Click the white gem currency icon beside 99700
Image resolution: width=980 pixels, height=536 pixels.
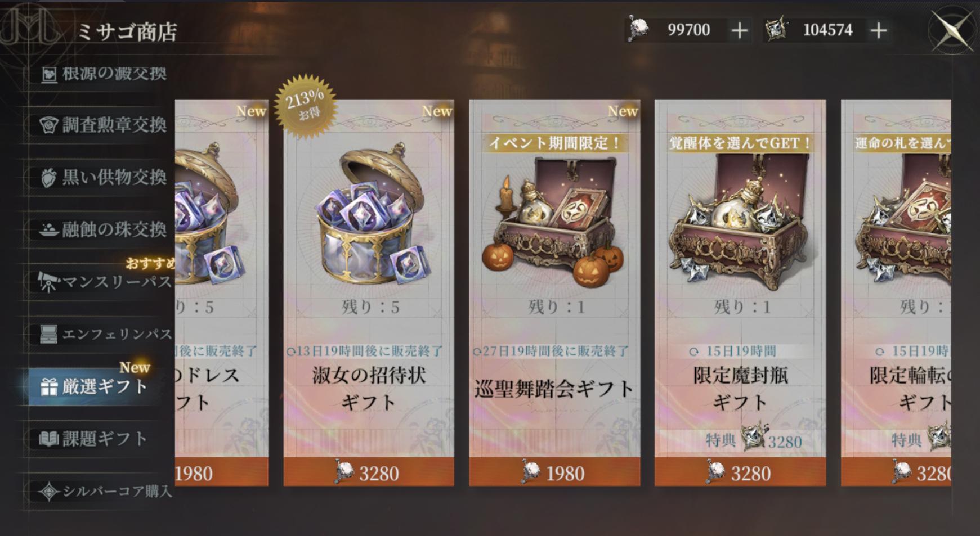pyautogui.click(x=638, y=29)
